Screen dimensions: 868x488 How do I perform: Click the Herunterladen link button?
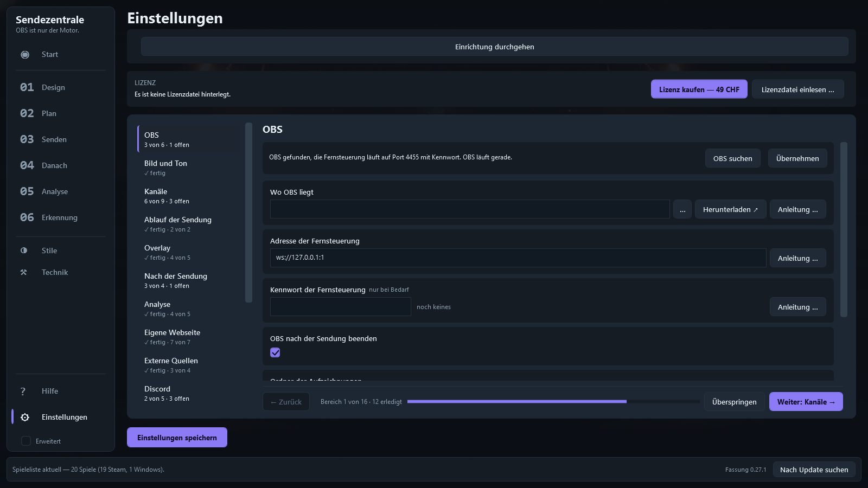(x=731, y=209)
